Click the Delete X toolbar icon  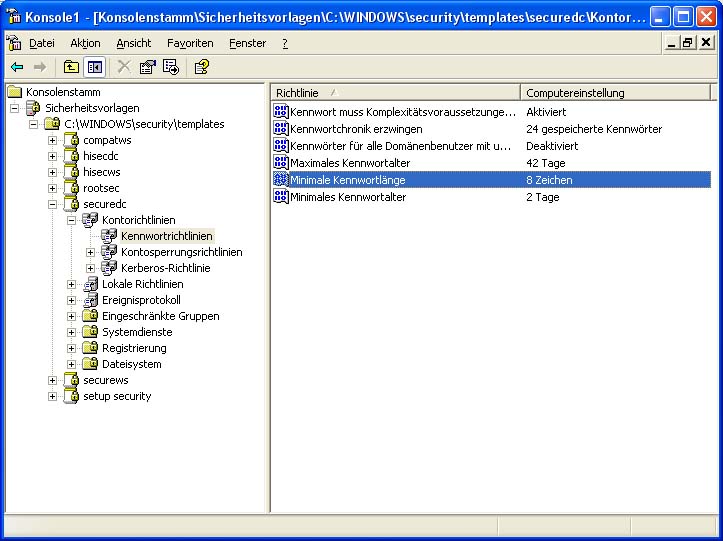point(124,67)
